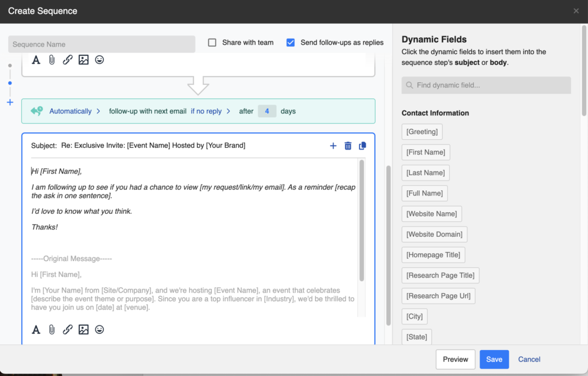The image size is (588, 376).
Task: Insert the [Website Domain] dynamic field
Action: [x=434, y=234]
